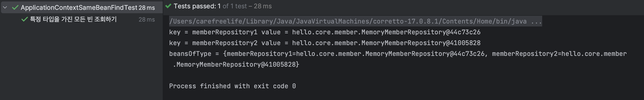Expand the folded '...' after bin/java
Screen dimensions: 644x100
point(536,21)
